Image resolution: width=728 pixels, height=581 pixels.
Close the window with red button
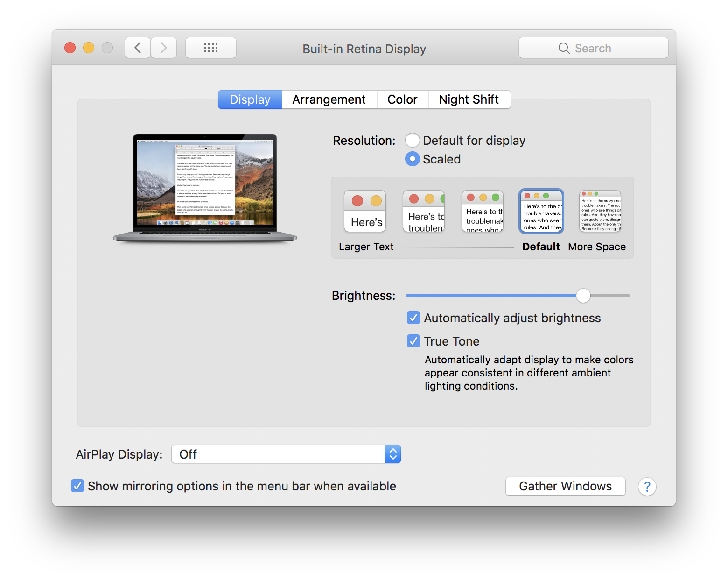tap(70, 48)
